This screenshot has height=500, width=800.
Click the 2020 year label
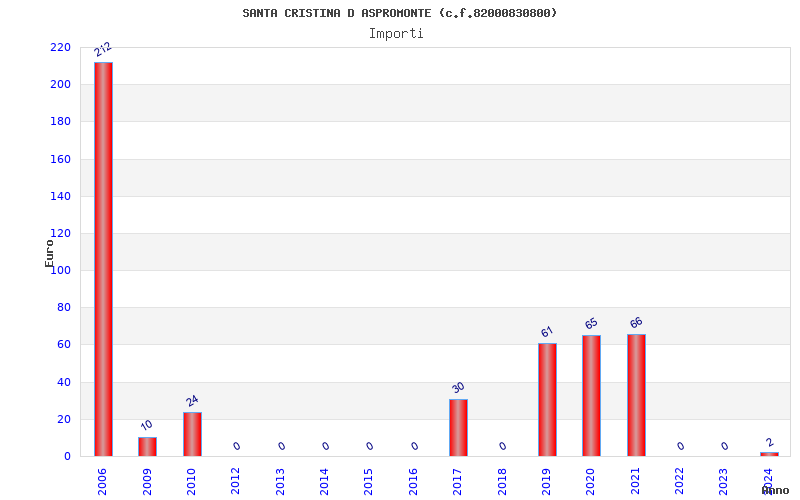click(590, 482)
